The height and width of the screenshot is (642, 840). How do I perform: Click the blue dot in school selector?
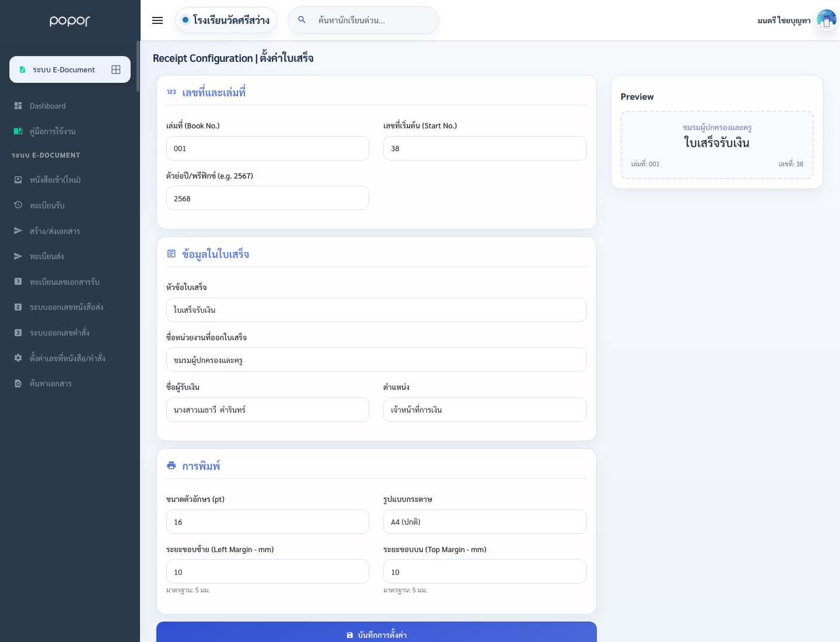coord(185,20)
